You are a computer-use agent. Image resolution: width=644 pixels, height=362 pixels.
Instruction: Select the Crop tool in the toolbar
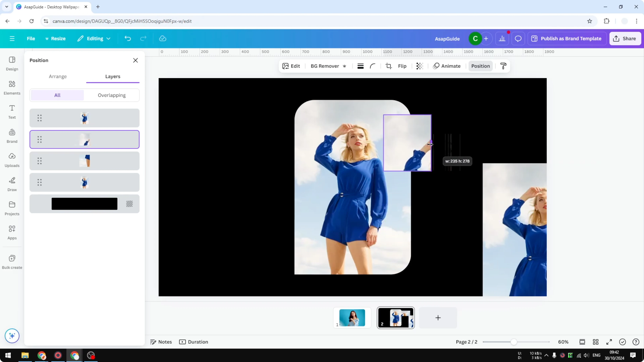[389, 66]
